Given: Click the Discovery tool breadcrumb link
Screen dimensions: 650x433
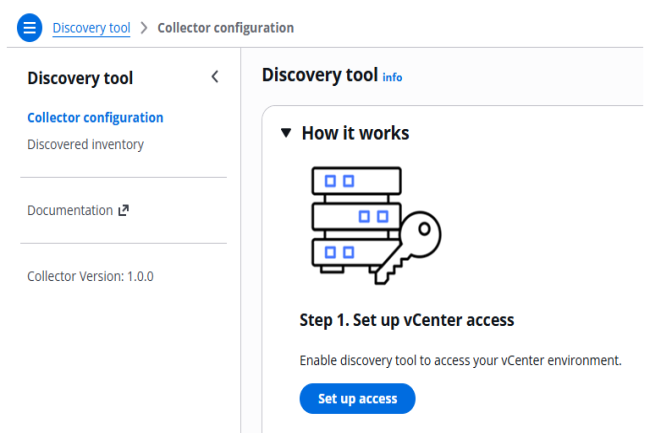Looking at the screenshot, I should [x=91, y=28].
